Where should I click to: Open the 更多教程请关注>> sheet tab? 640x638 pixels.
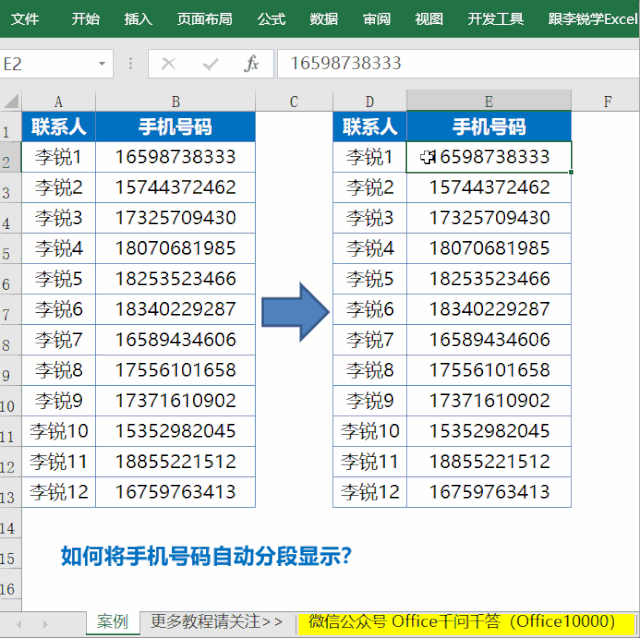(x=217, y=622)
